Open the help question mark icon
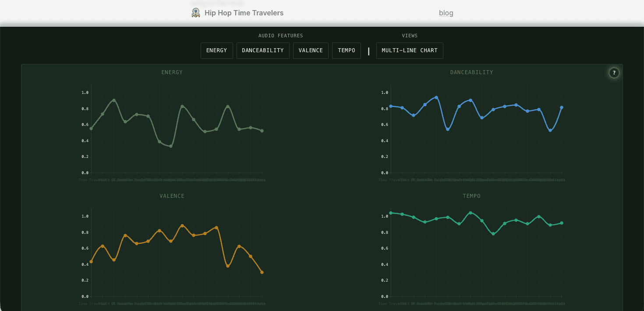The image size is (644, 311). click(614, 73)
